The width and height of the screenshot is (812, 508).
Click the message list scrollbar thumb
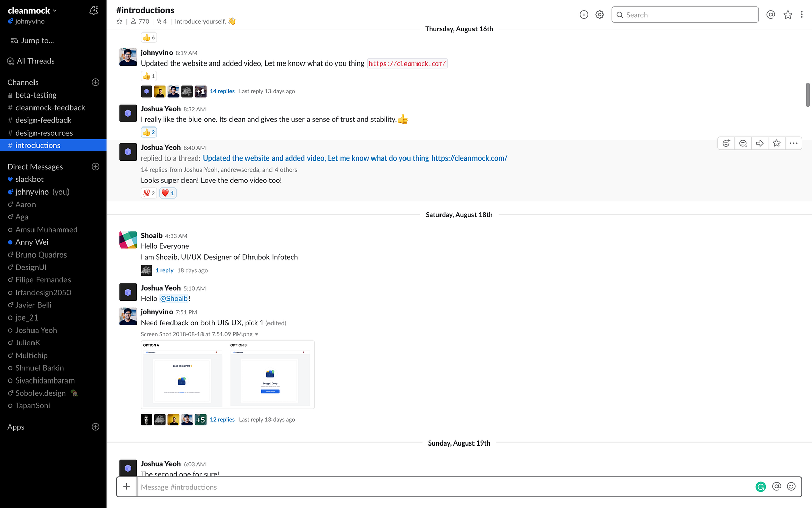coord(808,94)
